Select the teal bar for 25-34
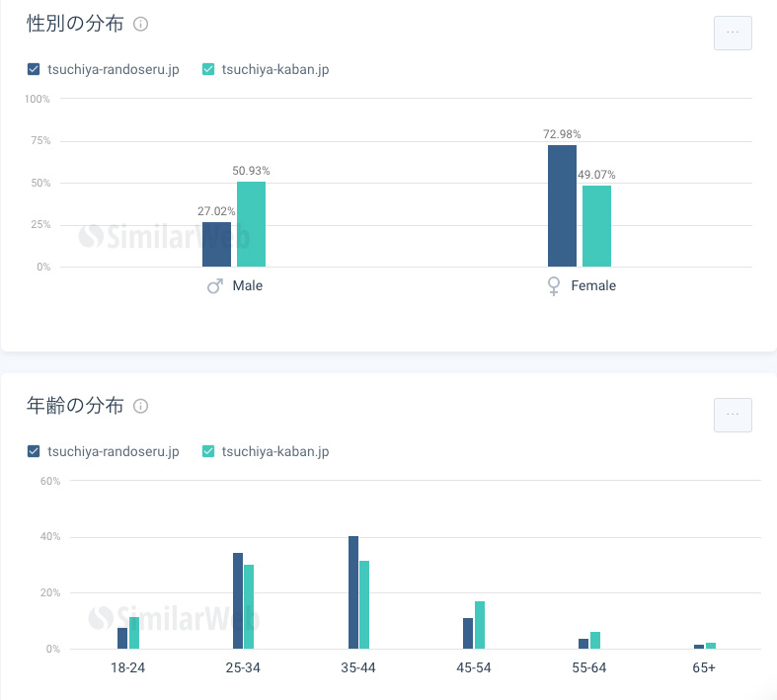 [249, 606]
